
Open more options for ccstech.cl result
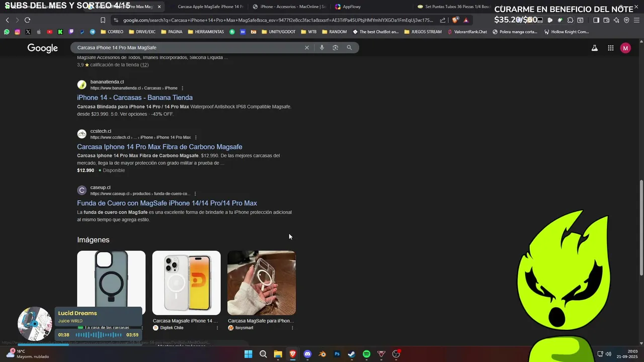pos(196,137)
